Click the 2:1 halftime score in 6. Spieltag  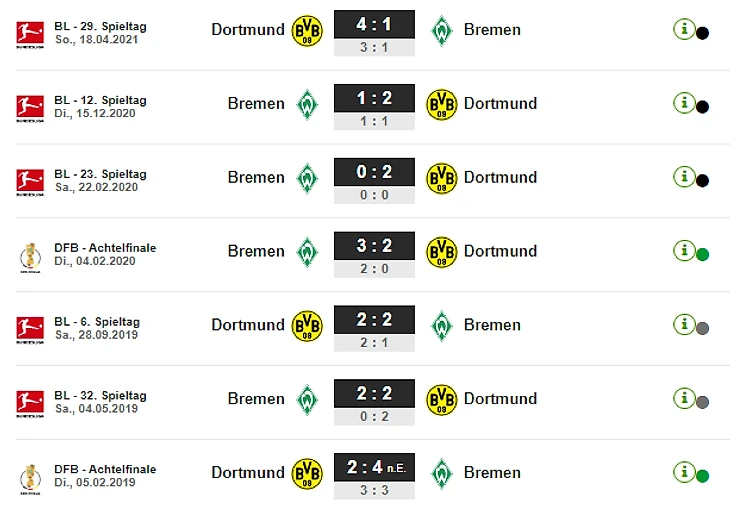point(374,343)
